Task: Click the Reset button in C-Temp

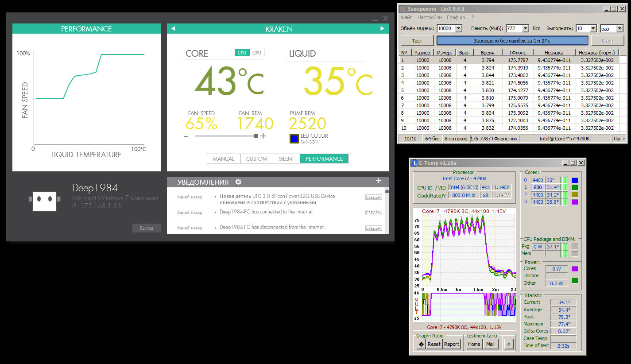Action: coord(434,344)
